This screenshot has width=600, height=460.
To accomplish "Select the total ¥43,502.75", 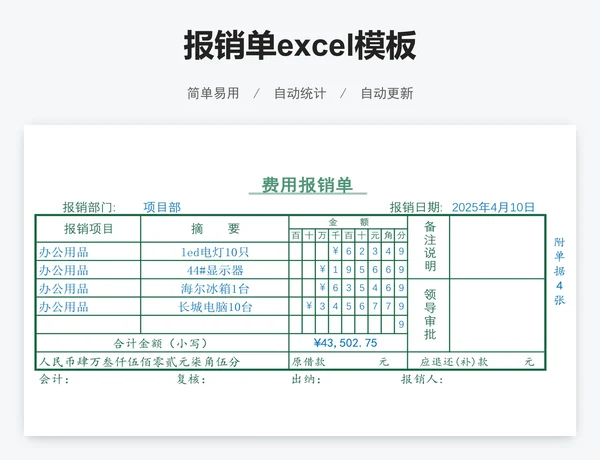I will [x=346, y=343].
